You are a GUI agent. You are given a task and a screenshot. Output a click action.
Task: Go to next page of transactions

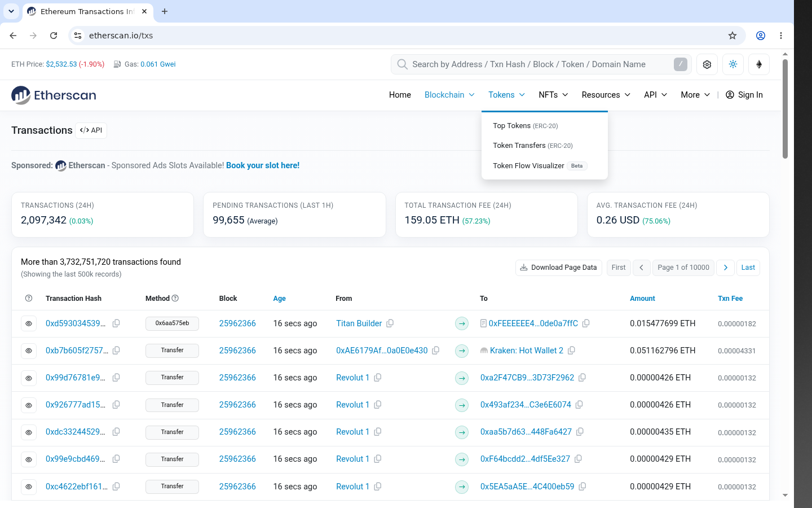(x=726, y=268)
